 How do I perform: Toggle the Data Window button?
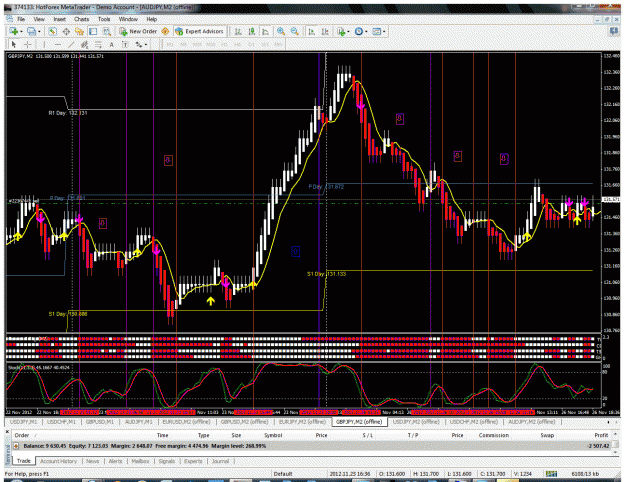(x=66, y=31)
